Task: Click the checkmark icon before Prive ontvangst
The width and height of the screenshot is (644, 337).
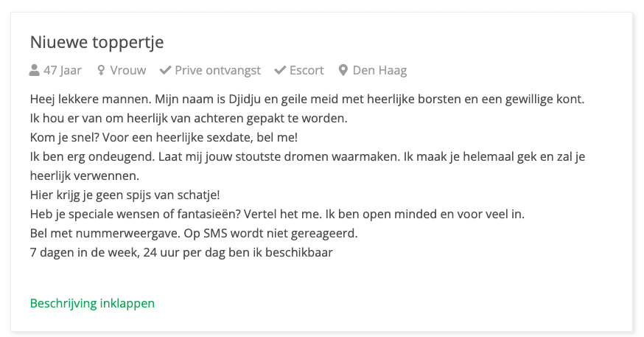Action: click(x=165, y=70)
